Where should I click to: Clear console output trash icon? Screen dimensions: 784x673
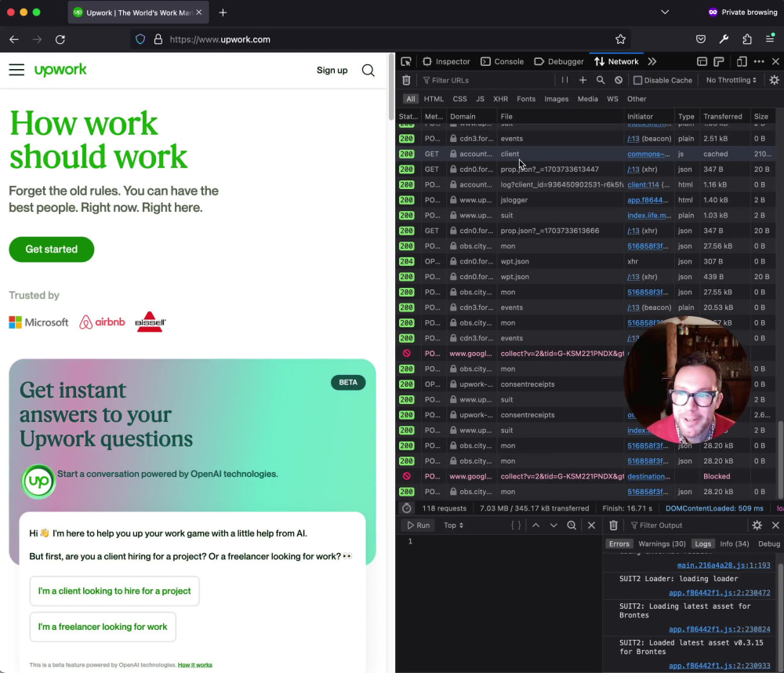614,526
